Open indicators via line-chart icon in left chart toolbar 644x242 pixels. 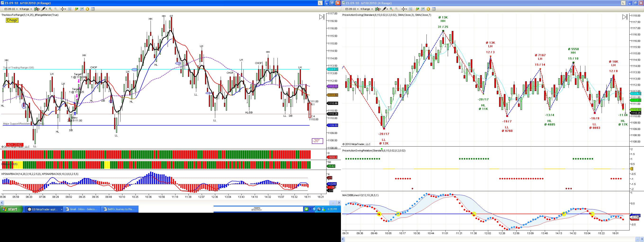(x=82, y=9)
